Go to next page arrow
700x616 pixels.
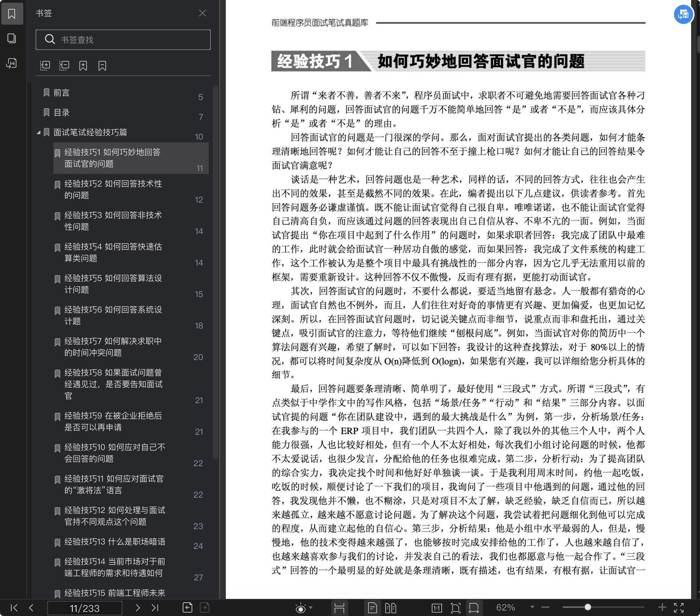pyautogui.click(x=138, y=608)
